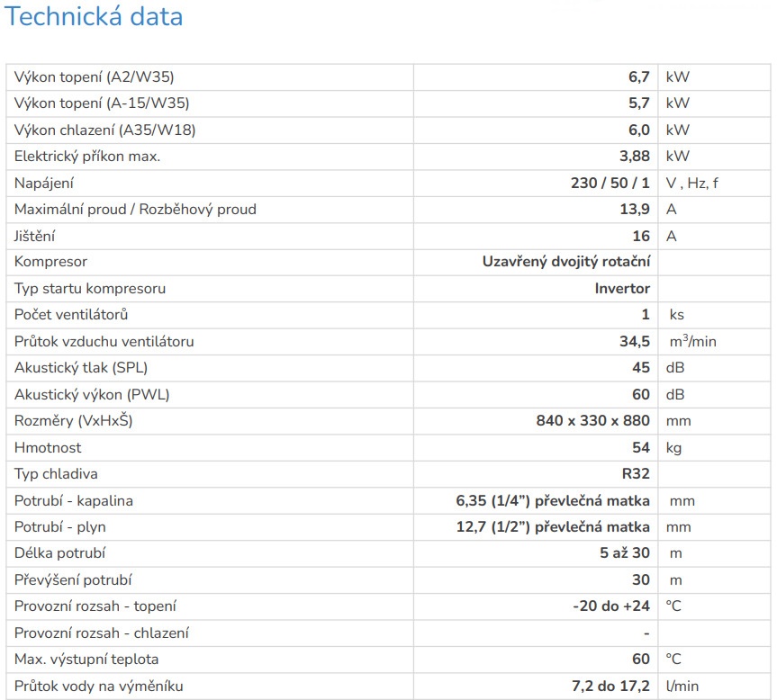Click the "230 / 50 / 1" power supply value
The height and width of the screenshot is (700, 777).
click(610, 183)
